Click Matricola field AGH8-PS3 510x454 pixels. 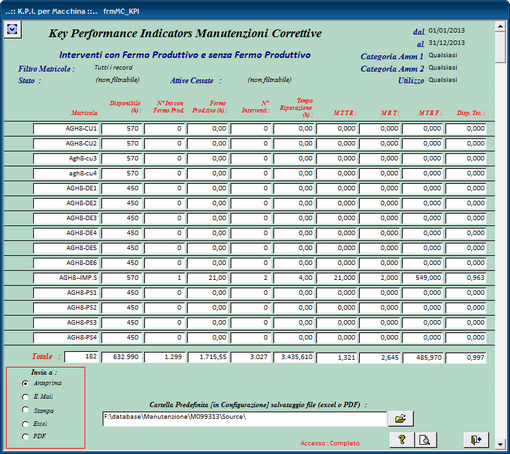click(x=66, y=323)
